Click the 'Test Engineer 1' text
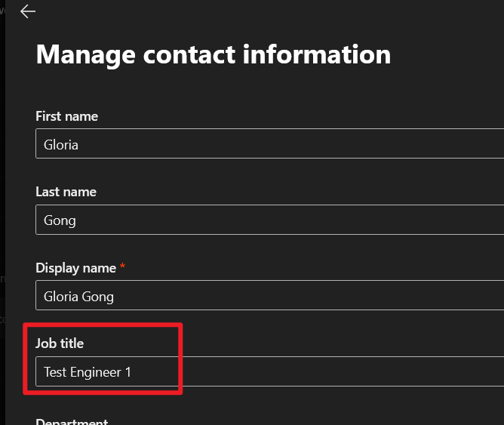 (x=88, y=372)
